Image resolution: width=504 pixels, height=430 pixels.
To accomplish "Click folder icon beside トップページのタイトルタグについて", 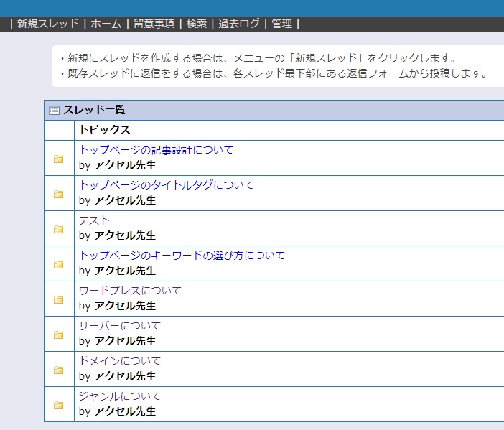I will click(58, 194).
